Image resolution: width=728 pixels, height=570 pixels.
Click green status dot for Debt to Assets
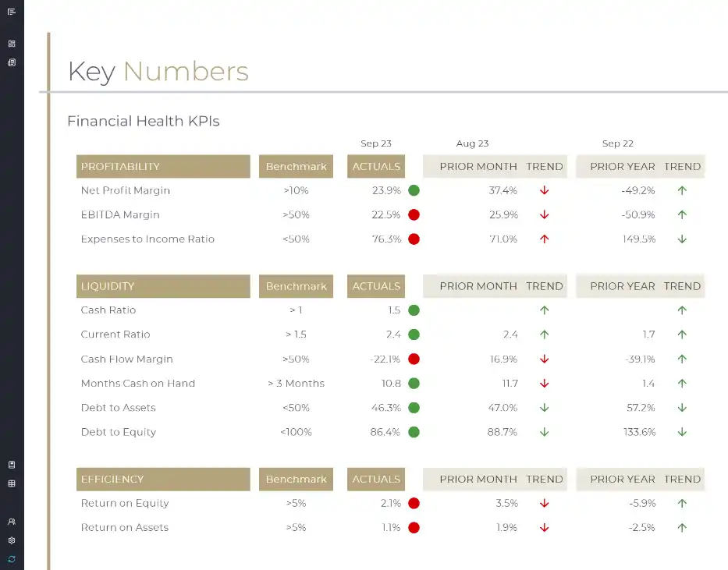(414, 408)
